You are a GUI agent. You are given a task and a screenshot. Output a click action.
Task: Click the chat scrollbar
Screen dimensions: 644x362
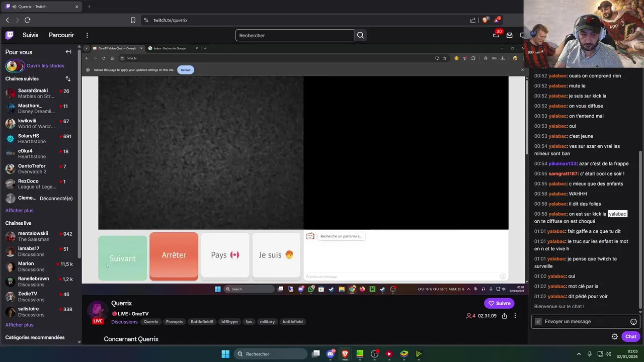(x=641, y=229)
